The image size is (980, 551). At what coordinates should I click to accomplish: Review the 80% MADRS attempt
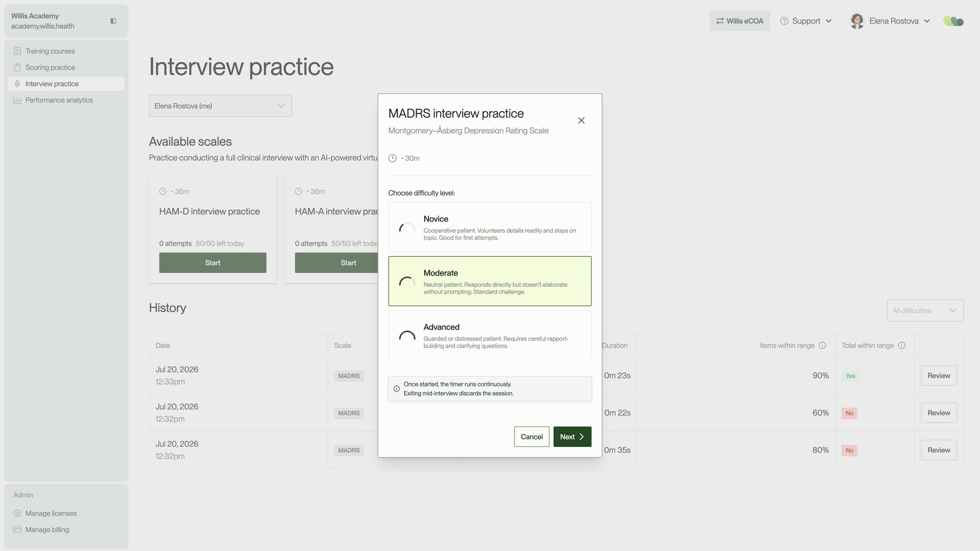(939, 450)
